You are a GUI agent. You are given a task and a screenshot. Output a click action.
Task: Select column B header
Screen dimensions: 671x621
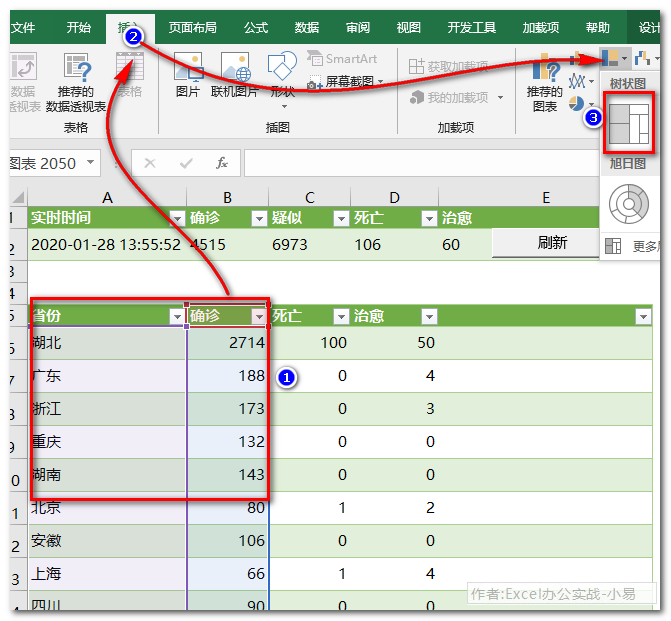pyautogui.click(x=227, y=197)
